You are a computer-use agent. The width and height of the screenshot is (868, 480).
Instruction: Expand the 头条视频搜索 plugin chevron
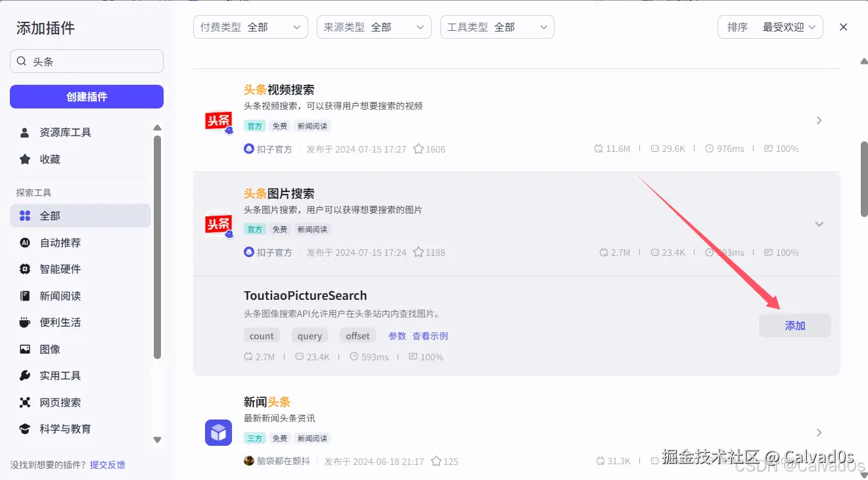(819, 120)
